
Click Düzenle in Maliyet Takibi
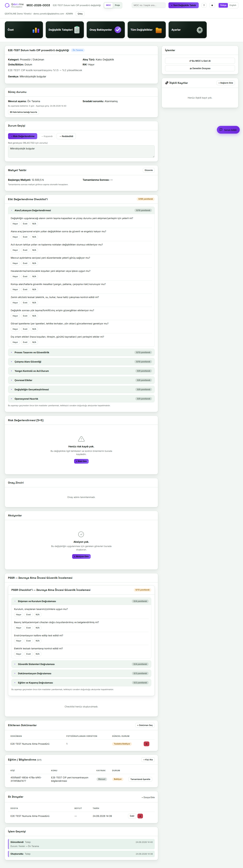point(149,170)
